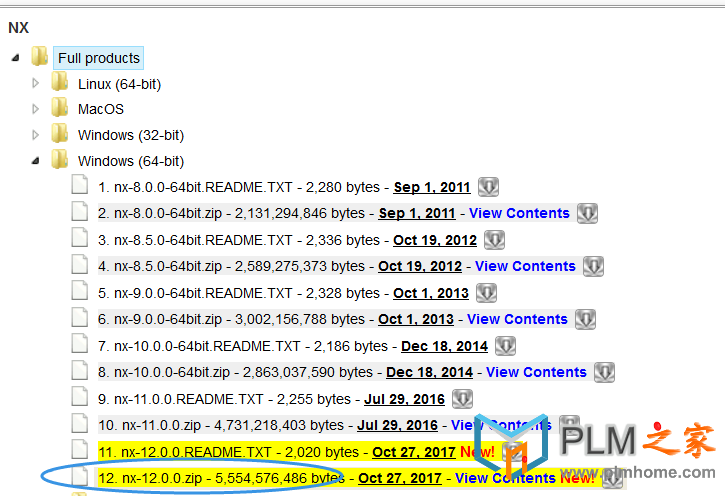Open View Contents for nx-8.5.0-64bit.zip
This screenshot has width=725, height=496.
(x=525, y=266)
